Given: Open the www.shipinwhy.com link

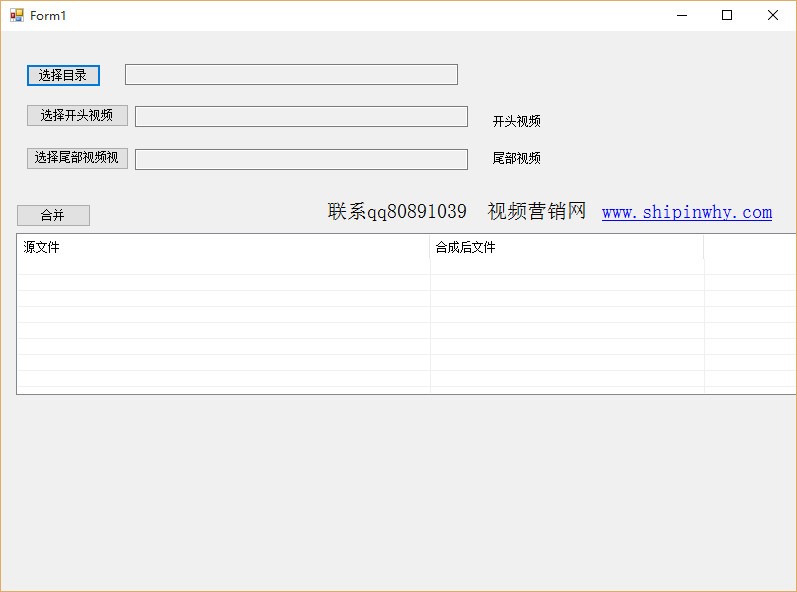Looking at the screenshot, I should point(687,212).
